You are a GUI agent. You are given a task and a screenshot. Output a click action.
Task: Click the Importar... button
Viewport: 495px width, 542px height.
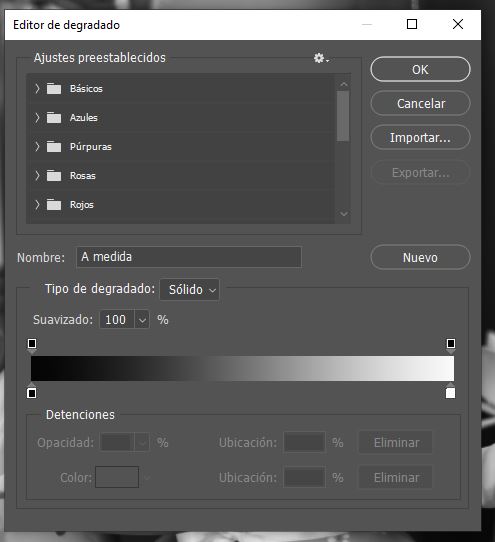pyautogui.click(x=420, y=138)
